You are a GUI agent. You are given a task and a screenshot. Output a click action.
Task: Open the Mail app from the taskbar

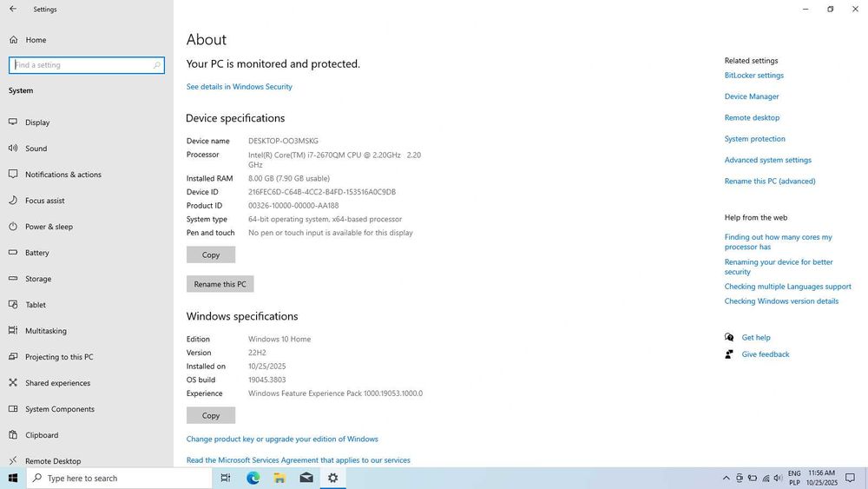pyautogui.click(x=306, y=478)
